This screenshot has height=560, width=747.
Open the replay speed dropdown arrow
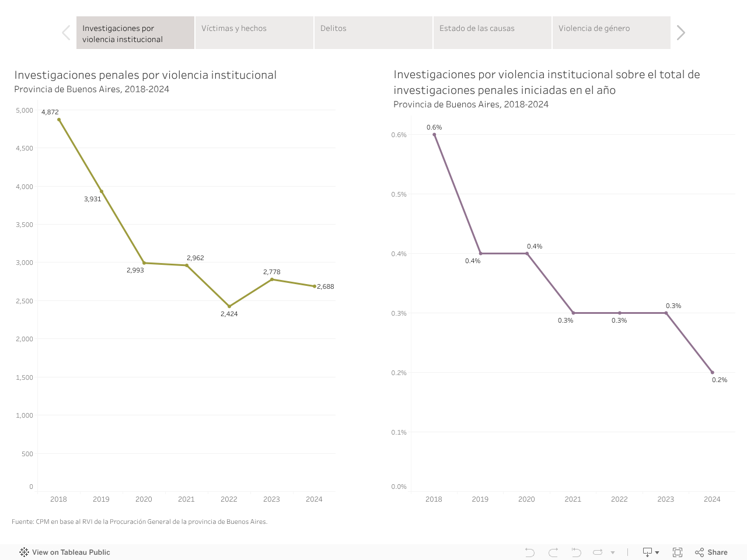click(x=613, y=552)
